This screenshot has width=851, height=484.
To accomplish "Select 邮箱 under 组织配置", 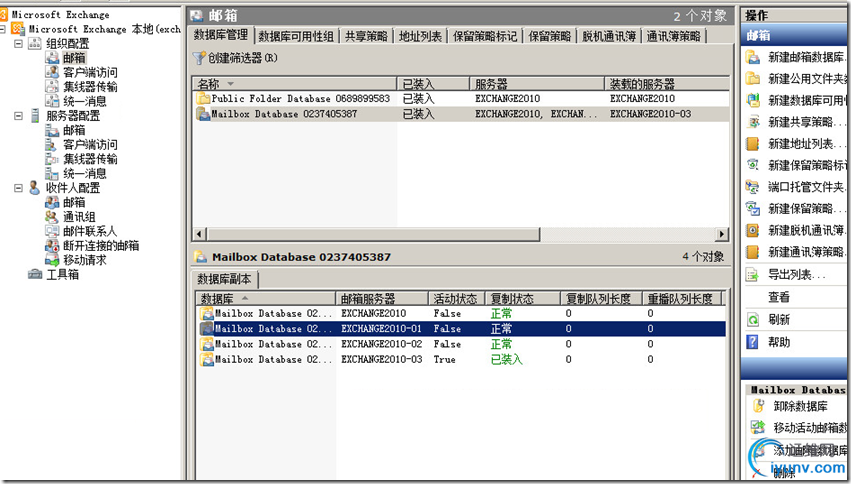I will coord(74,58).
